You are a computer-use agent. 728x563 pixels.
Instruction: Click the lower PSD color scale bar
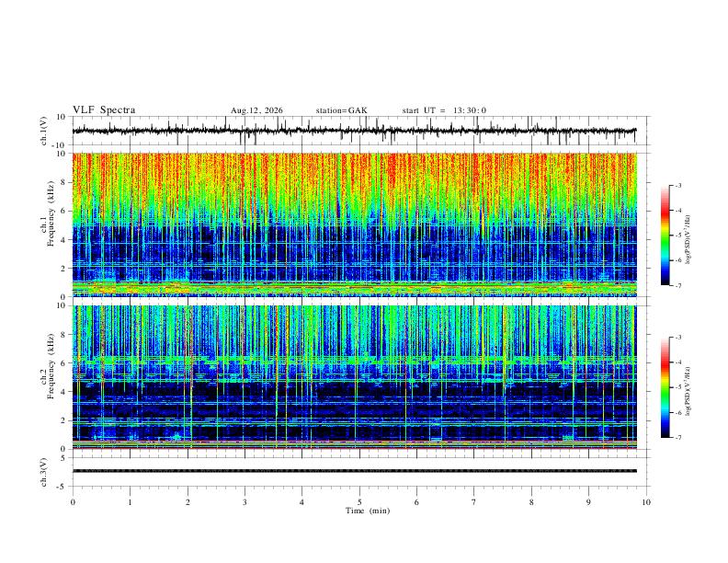coord(665,387)
